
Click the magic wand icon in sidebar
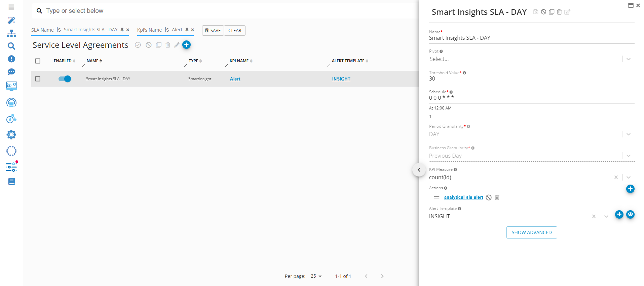11,21
